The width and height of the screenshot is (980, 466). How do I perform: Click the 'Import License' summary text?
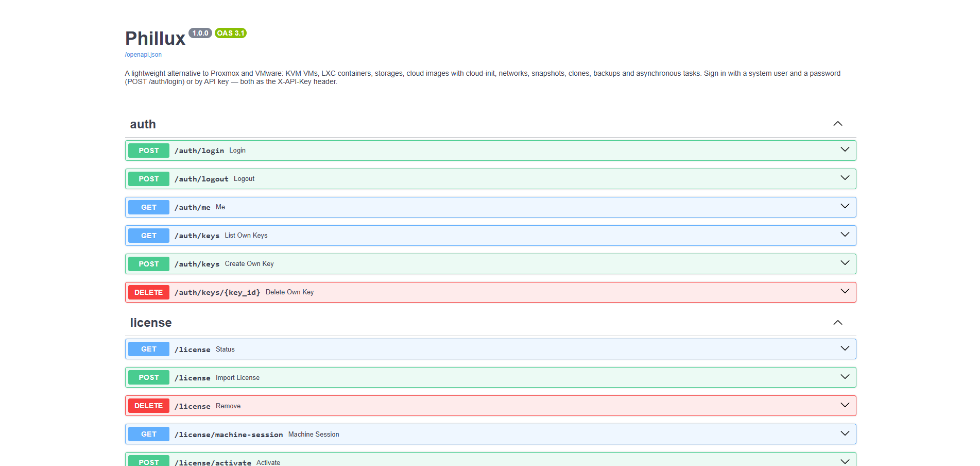click(x=237, y=378)
